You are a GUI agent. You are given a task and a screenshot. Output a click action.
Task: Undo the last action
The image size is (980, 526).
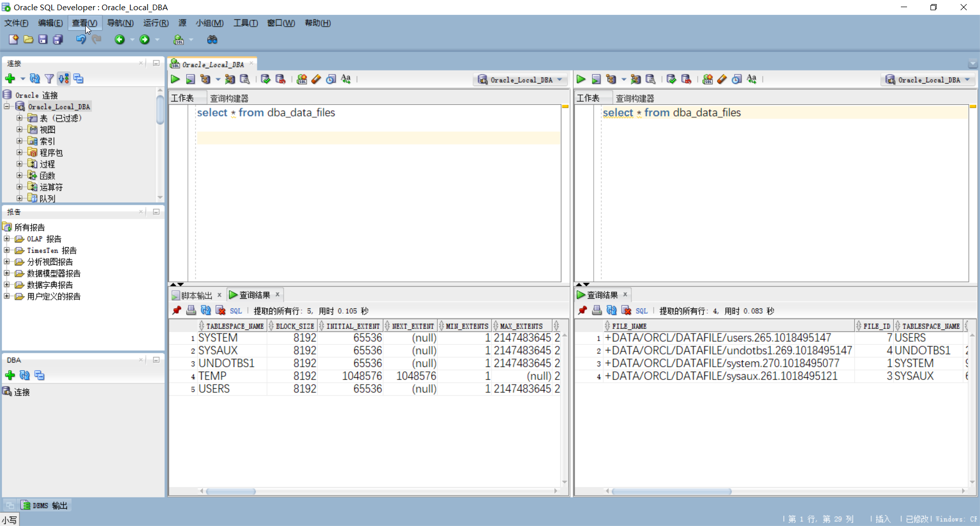(81, 39)
